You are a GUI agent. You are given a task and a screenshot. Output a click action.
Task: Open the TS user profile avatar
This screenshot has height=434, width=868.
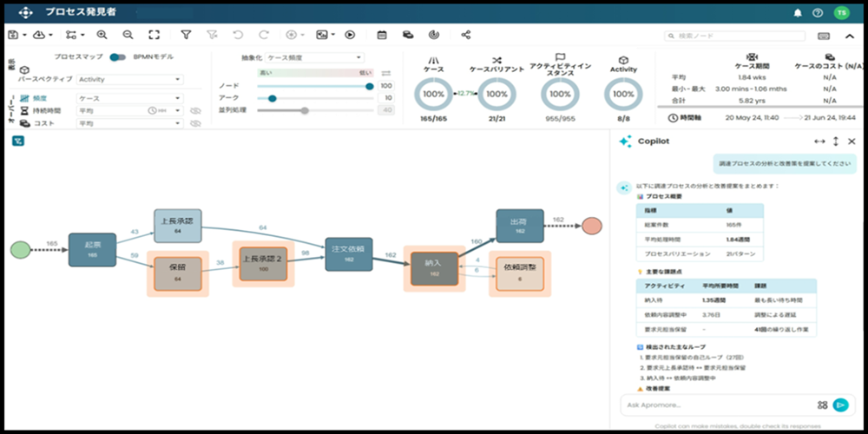tap(840, 12)
